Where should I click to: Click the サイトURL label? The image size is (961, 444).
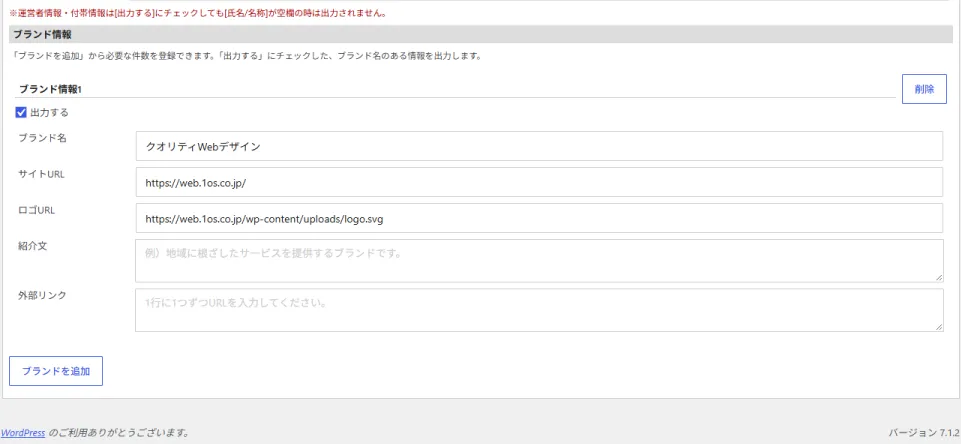[x=41, y=174]
